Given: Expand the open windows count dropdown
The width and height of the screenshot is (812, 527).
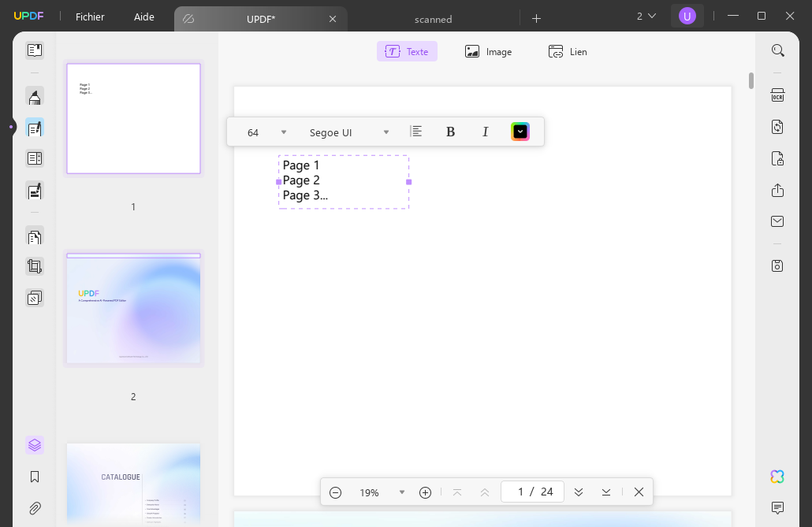Looking at the screenshot, I should click(x=646, y=17).
